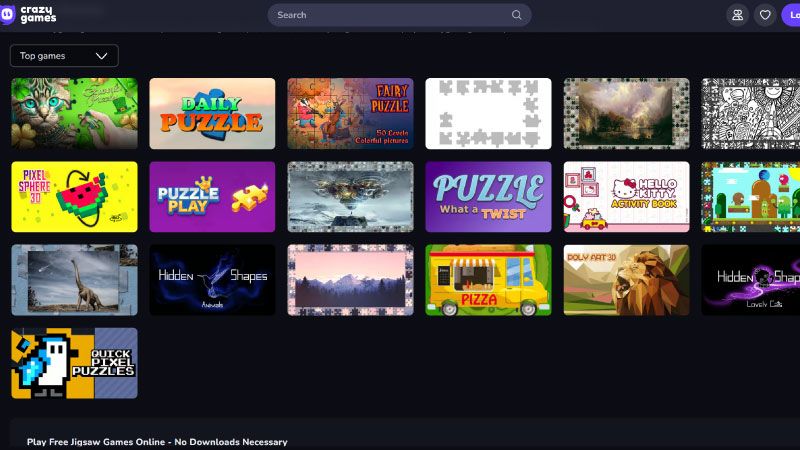Click the CrazyGames logo icon
800x450 pixels.
(x=9, y=15)
